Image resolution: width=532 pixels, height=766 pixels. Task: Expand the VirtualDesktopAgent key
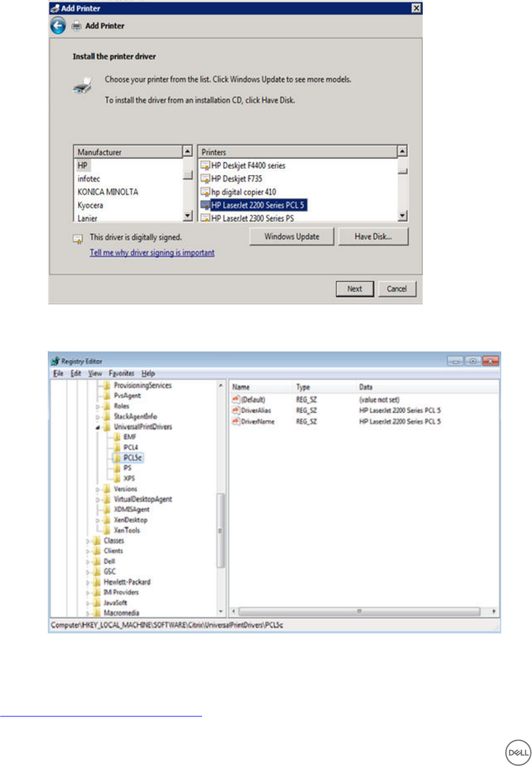(98, 499)
